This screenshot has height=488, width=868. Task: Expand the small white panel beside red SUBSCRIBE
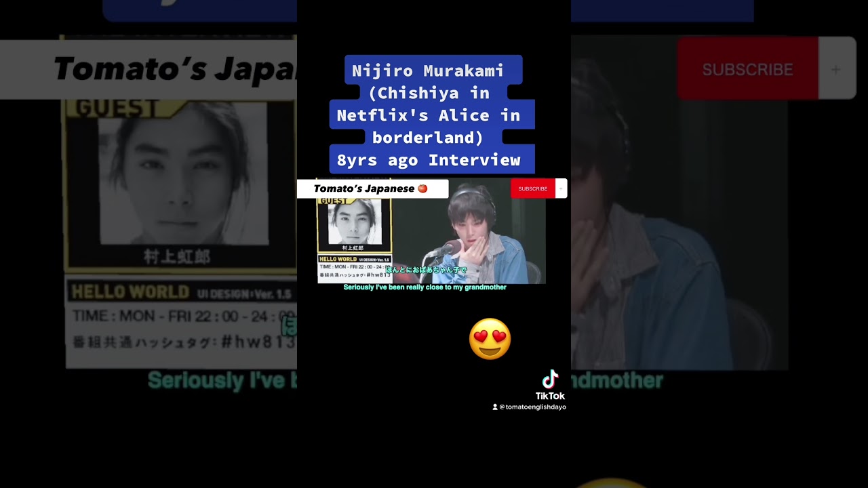click(560, 188)
